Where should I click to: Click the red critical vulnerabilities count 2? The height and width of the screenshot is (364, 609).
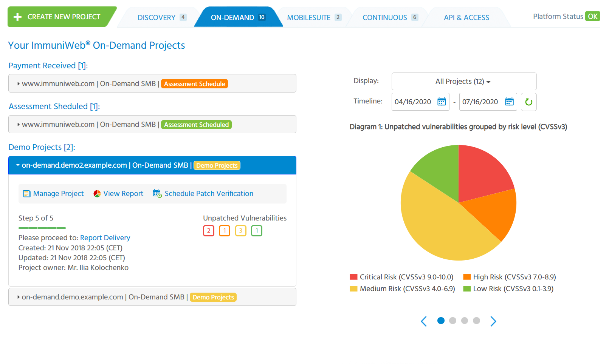[x=209, y=231]
